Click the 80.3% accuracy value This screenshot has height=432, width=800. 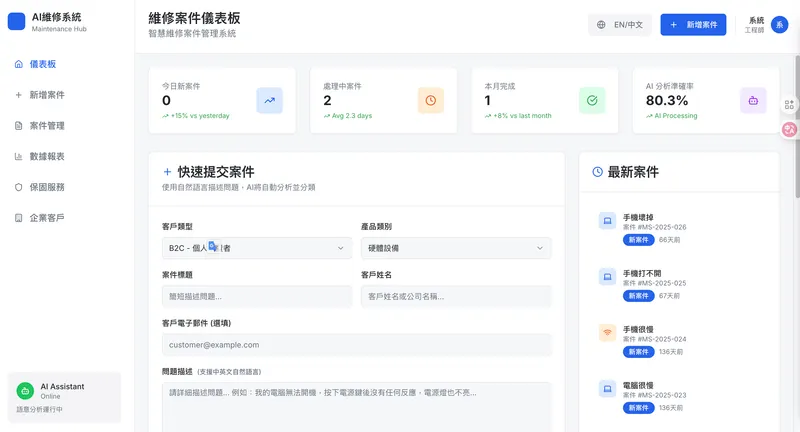667,100
